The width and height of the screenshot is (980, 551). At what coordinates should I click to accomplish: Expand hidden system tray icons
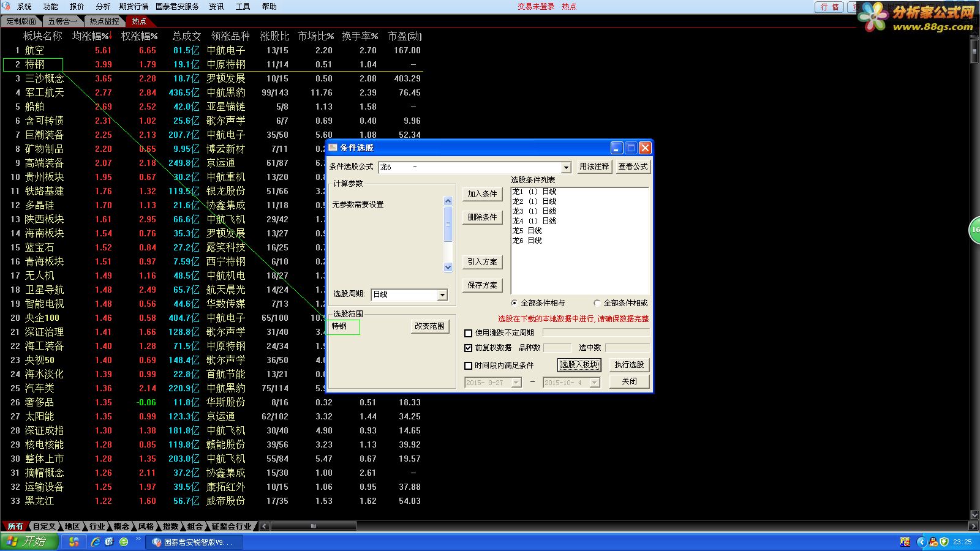921,542
